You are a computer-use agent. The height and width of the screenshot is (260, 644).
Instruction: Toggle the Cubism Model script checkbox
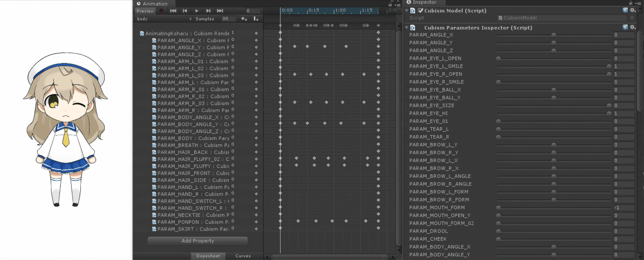pyautogui.click(x=420, y=10)
